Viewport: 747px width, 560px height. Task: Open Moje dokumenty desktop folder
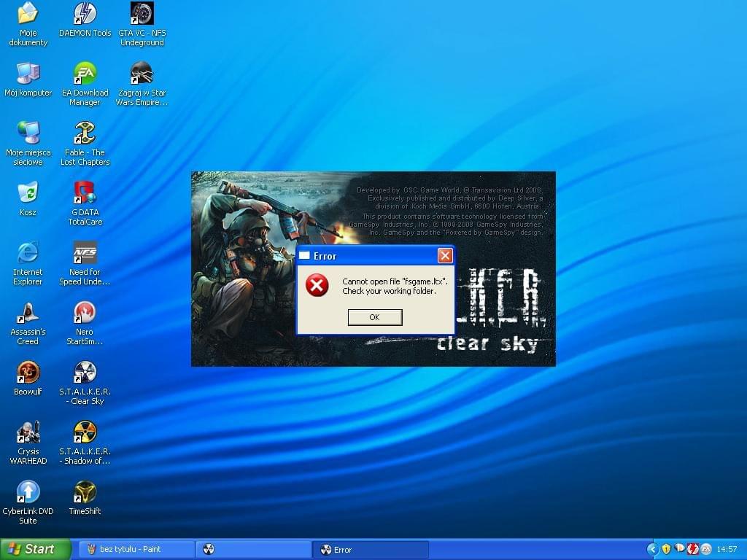coord(28,24)
